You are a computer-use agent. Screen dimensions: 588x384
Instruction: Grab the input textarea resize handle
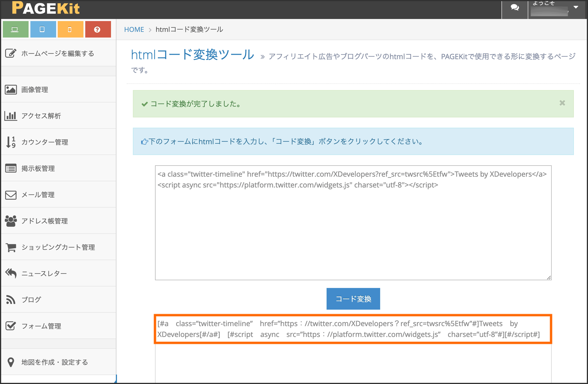[x=549, y=277]
